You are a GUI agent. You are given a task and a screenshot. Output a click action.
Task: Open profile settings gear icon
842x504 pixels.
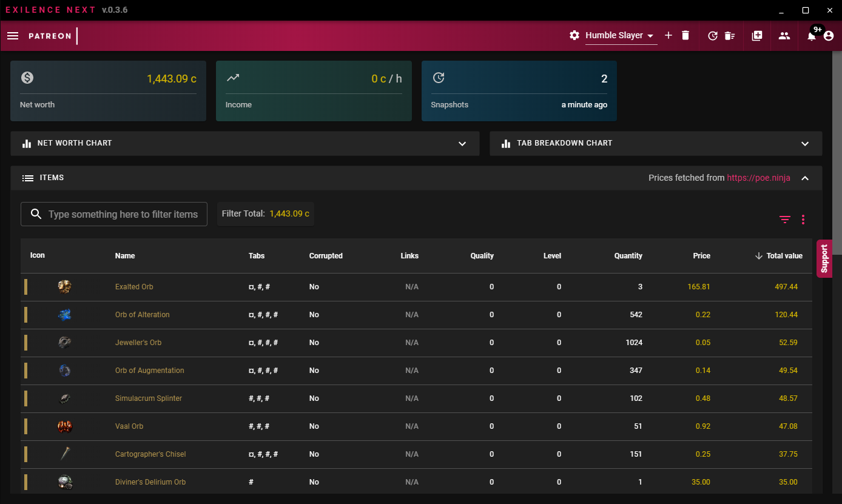pos(574,35)
